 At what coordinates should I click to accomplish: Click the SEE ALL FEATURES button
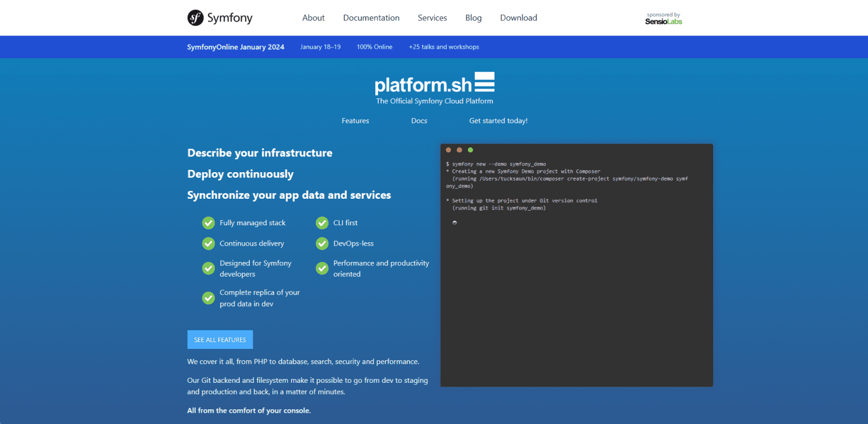[220, 339]
